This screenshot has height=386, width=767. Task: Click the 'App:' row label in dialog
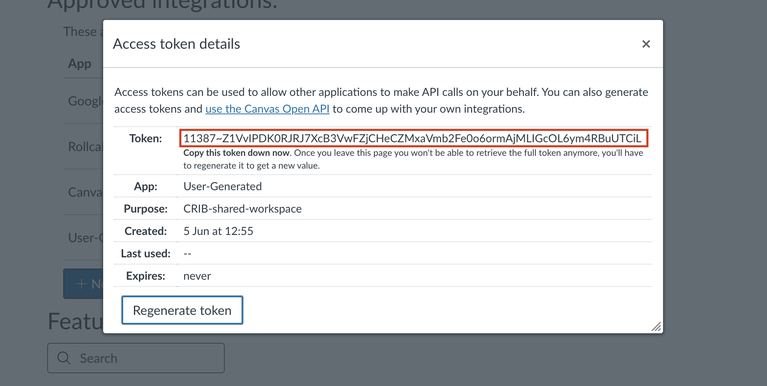(146, 186)
